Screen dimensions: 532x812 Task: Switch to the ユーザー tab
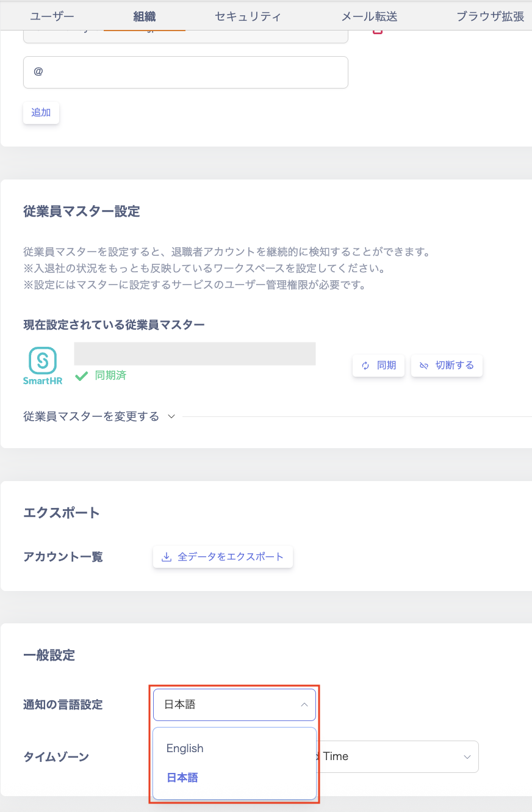(x=52, y=16)
